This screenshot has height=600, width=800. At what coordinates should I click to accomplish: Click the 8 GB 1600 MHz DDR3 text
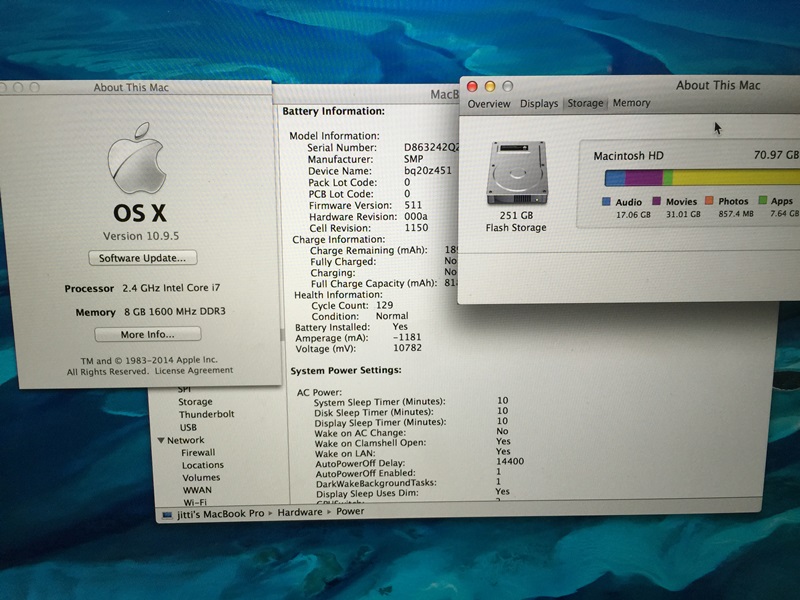174,311
